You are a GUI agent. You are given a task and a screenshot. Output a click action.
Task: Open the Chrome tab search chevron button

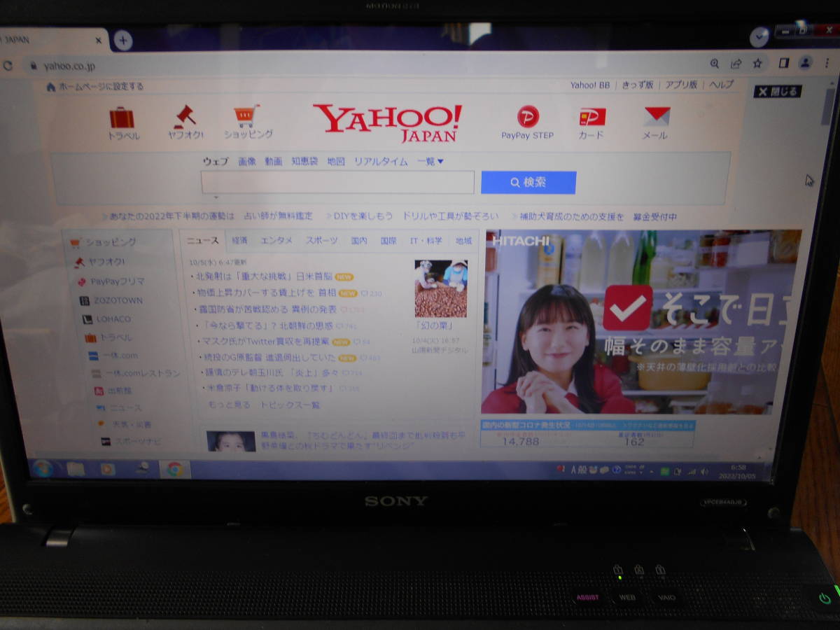coord(759,36)
